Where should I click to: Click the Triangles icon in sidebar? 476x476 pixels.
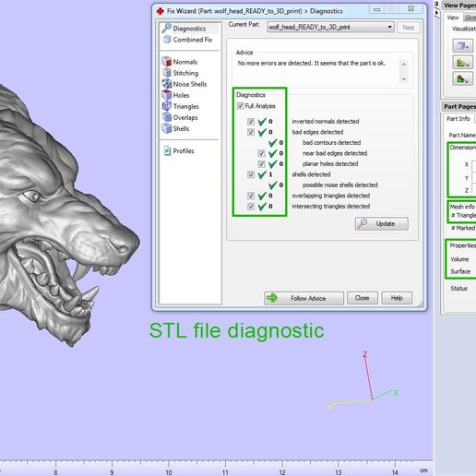167,106
